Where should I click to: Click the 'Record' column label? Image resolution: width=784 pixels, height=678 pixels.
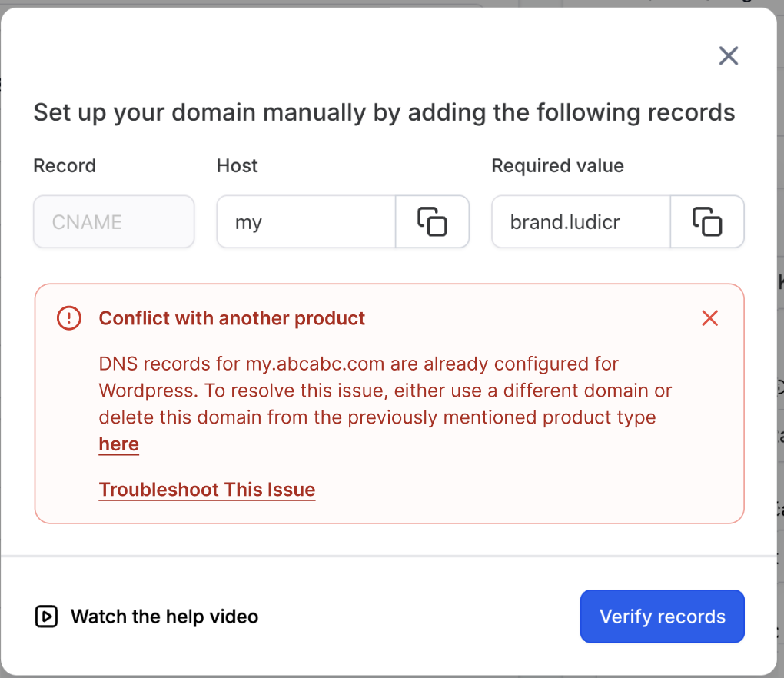[65, 165]
